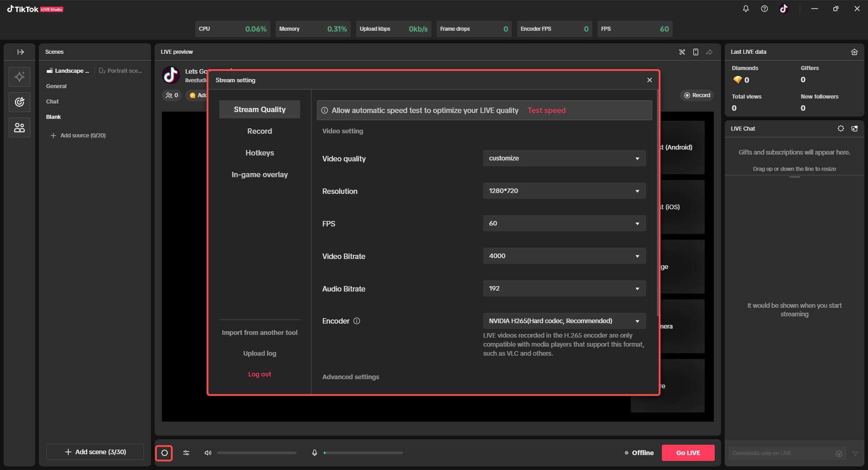Open the Resolution dropdown
Screen dimensions: 868x470
tap(564, 191)
